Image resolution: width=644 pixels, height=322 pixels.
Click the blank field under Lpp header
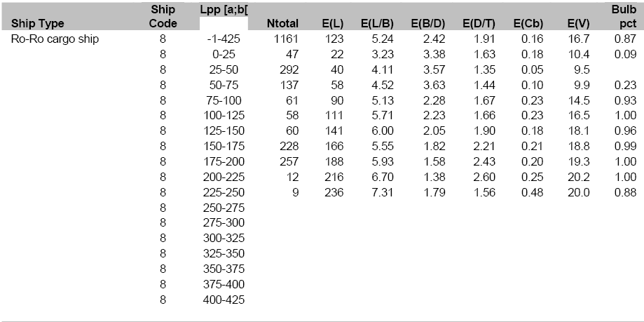[224, 25]
